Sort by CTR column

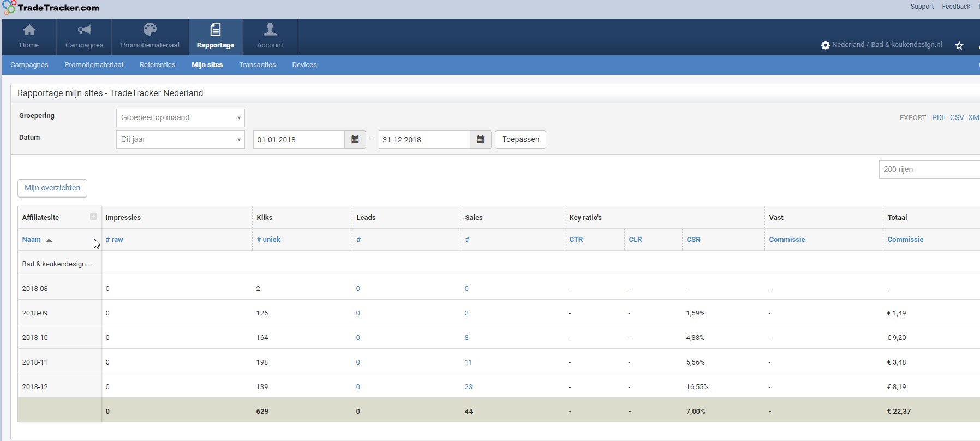pos(576,239)
